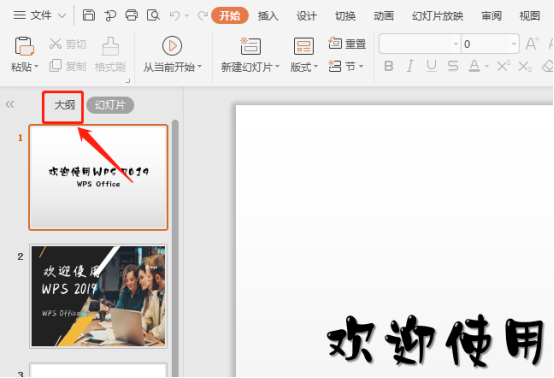Click the Print Preview icon

pos(153,16)
